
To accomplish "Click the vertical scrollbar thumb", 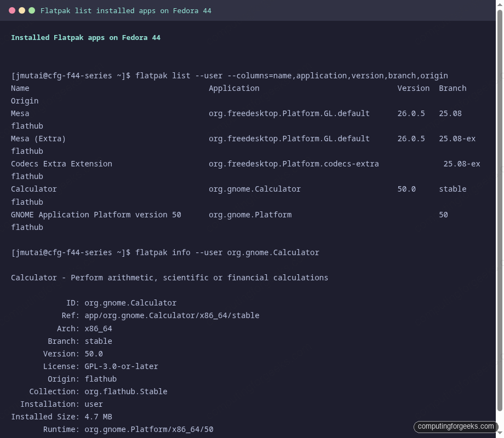I will [500, 210].
